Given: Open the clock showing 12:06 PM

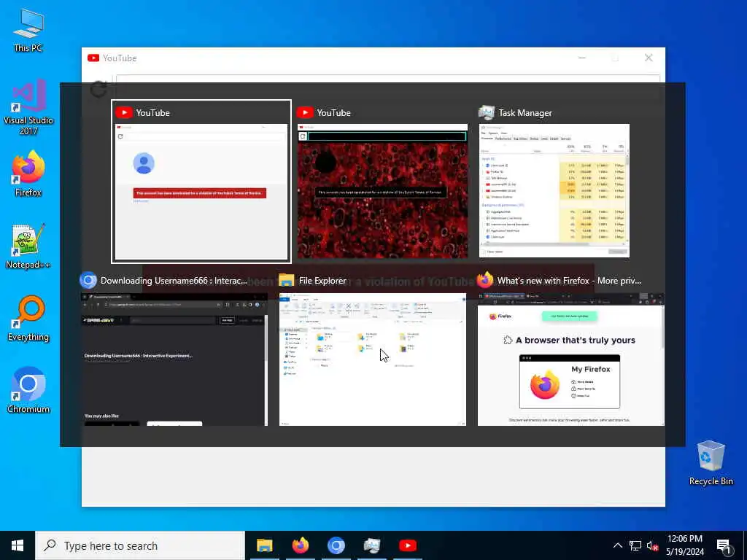Looking at the screenshot, I should click(x=684, y=545).
